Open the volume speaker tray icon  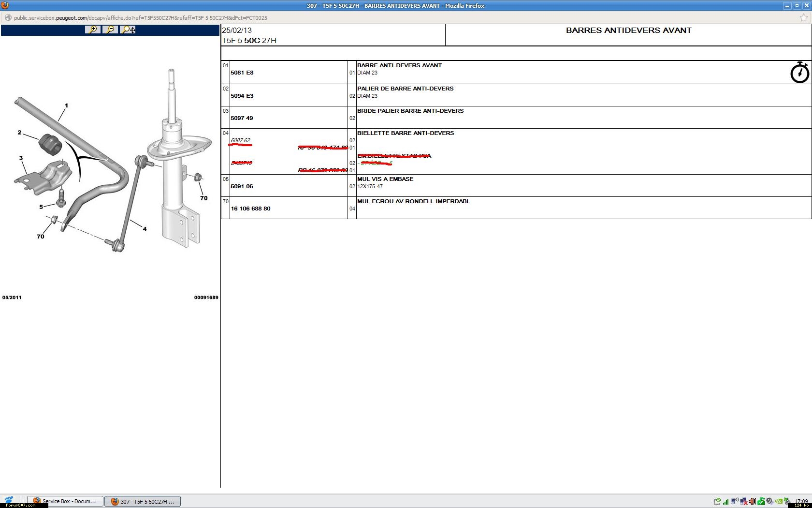(x=752, y=502)
